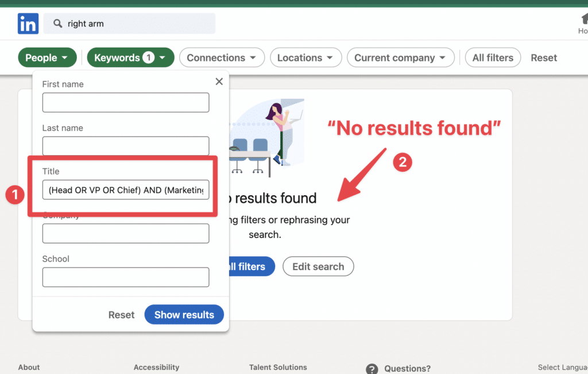Click the blue filters button in results card
The image size is (588, 374).
[x=252, y=267]
